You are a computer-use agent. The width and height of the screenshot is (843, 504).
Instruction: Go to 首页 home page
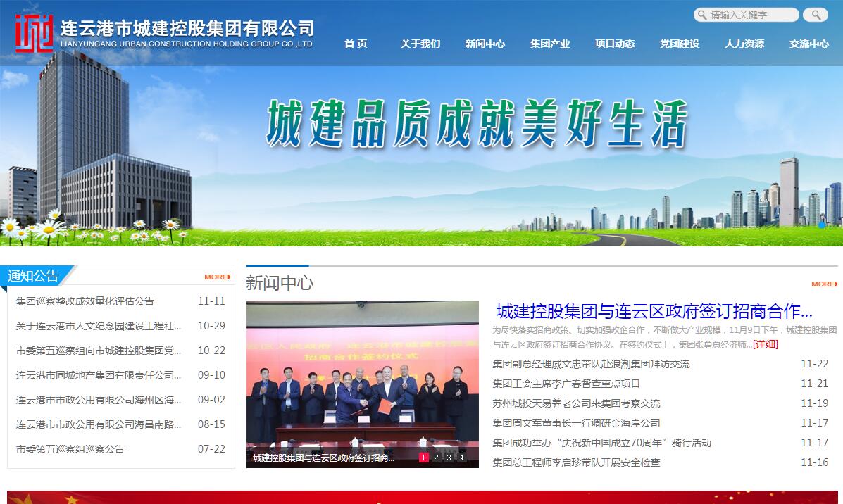point(356,44)
